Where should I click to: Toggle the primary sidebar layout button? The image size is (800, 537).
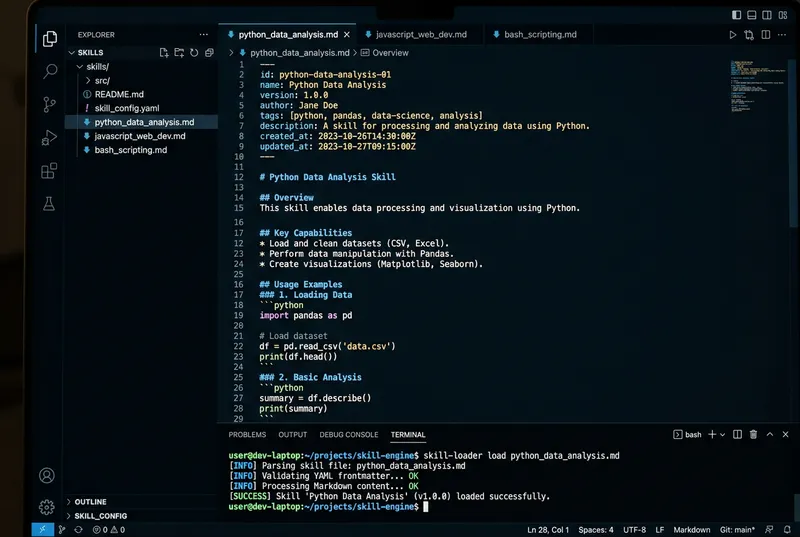pos(736,14)
